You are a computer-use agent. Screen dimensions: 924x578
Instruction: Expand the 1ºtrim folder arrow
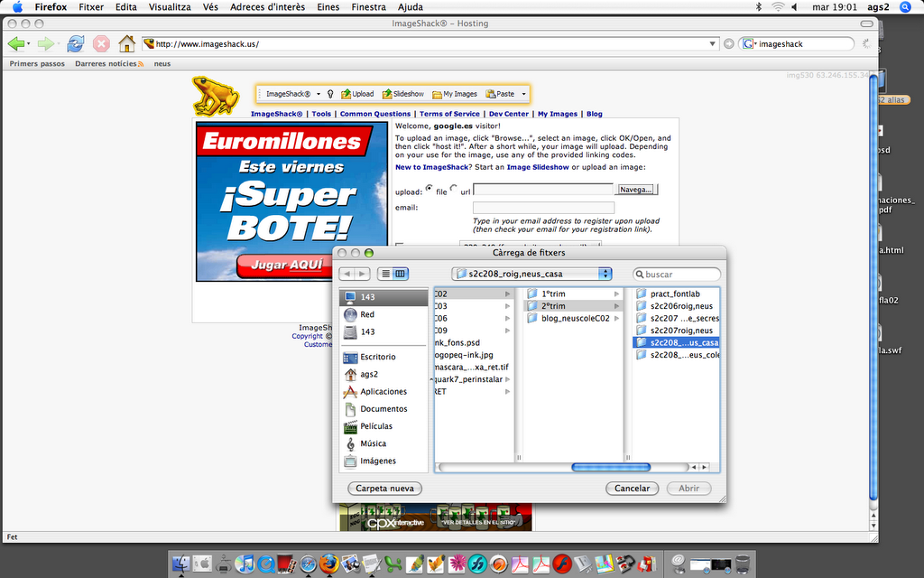point(616,294)
